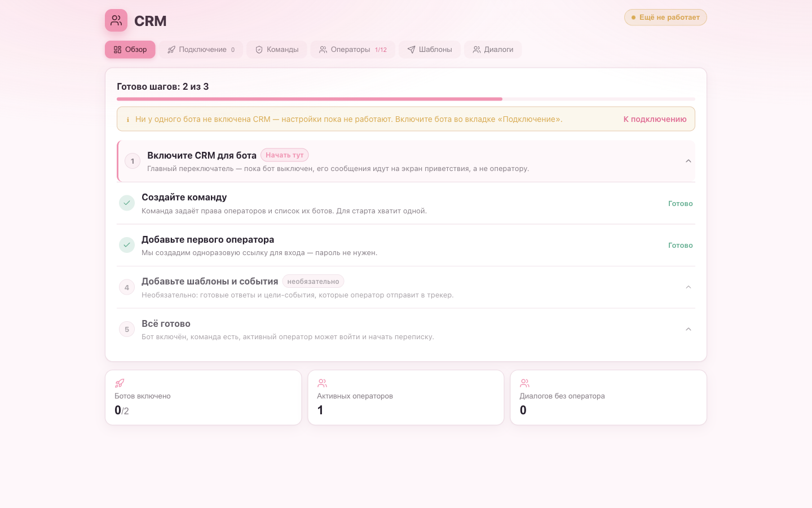The height and width of the screenshot is (508, 812).
Task: Click the shield icon in Команды tab
Action: pyautogui.click(x=259, y=50)
